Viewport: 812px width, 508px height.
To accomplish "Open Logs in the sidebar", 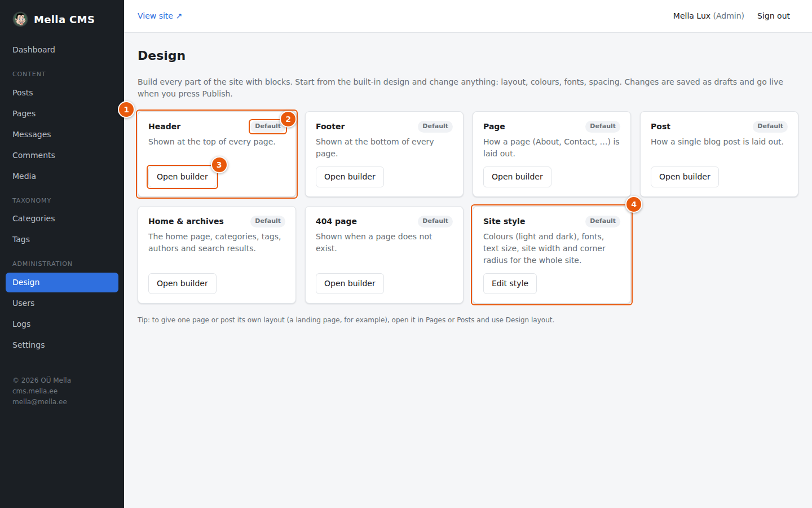I will (x=62, y=324).
